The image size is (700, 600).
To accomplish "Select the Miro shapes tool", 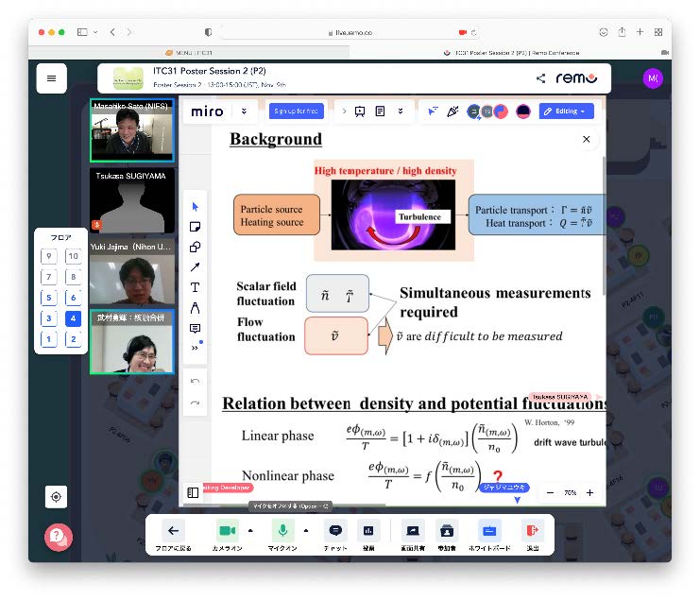I will tap(196, 247).
